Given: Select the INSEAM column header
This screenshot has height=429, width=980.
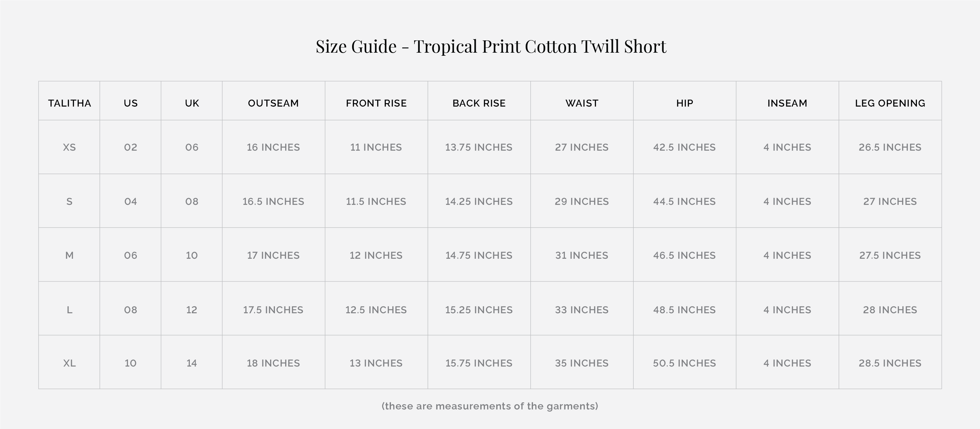Looking at the screenshot, I should coord(787,103).
